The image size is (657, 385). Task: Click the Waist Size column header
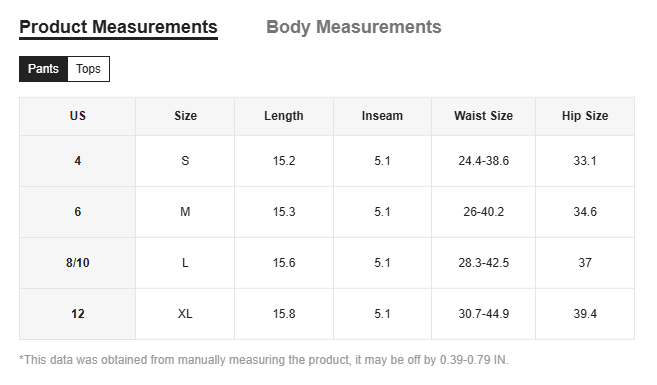[x=484, y=116]
